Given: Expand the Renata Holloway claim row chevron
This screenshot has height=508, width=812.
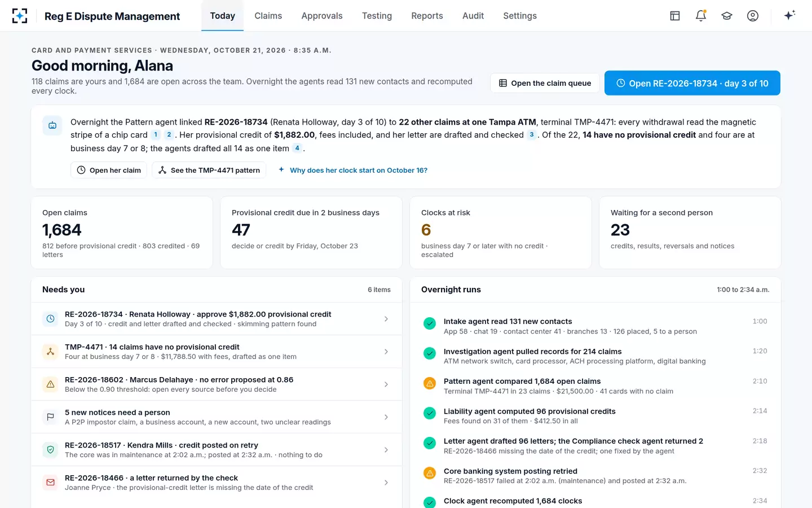Looking at the screenshot, I should [386, 319].
